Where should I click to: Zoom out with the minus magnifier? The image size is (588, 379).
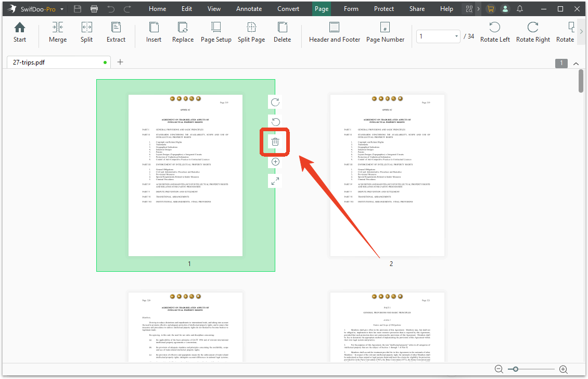tap(498, 369)
